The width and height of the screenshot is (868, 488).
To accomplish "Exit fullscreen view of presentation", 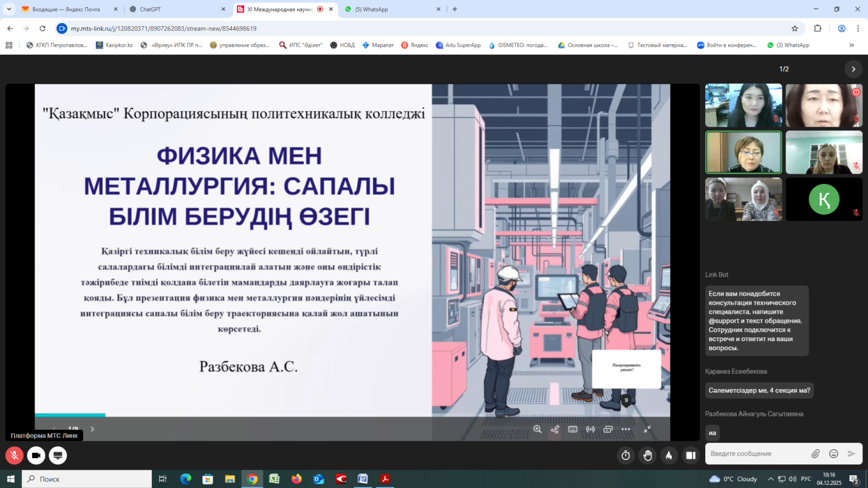I will 648,429.
